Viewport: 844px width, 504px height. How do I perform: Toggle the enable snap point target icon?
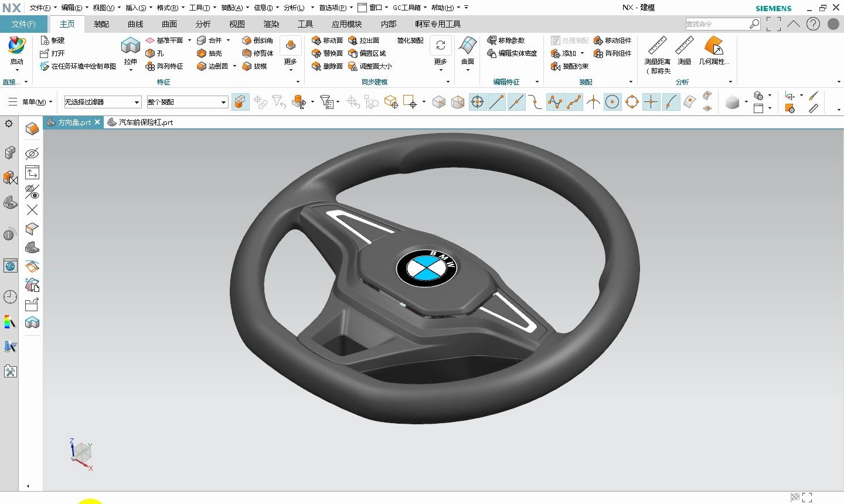tap(477, 102)
